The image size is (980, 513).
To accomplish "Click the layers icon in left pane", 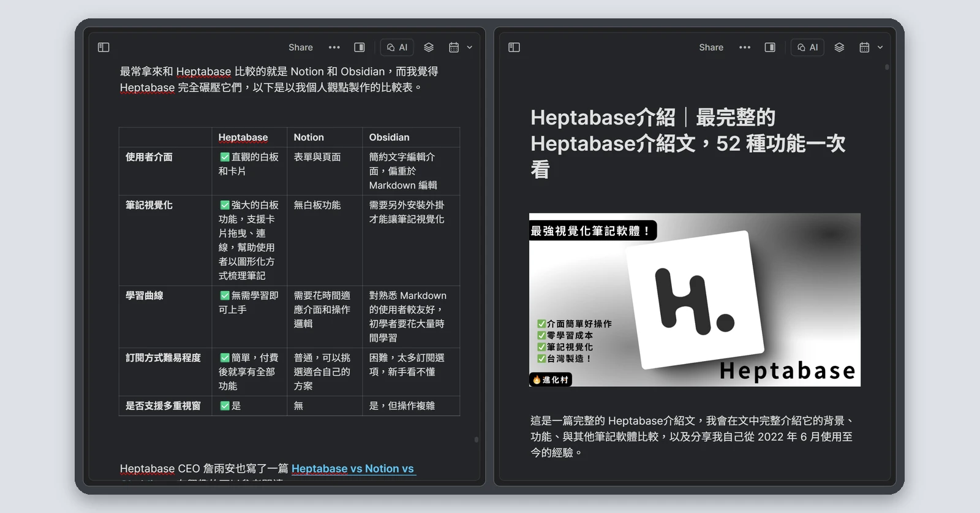I will pos(429,47).
